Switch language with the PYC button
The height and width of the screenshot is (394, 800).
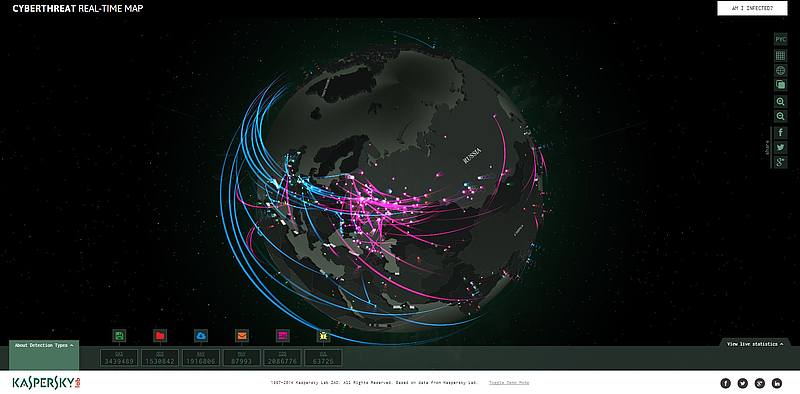[x=780, y=39]
